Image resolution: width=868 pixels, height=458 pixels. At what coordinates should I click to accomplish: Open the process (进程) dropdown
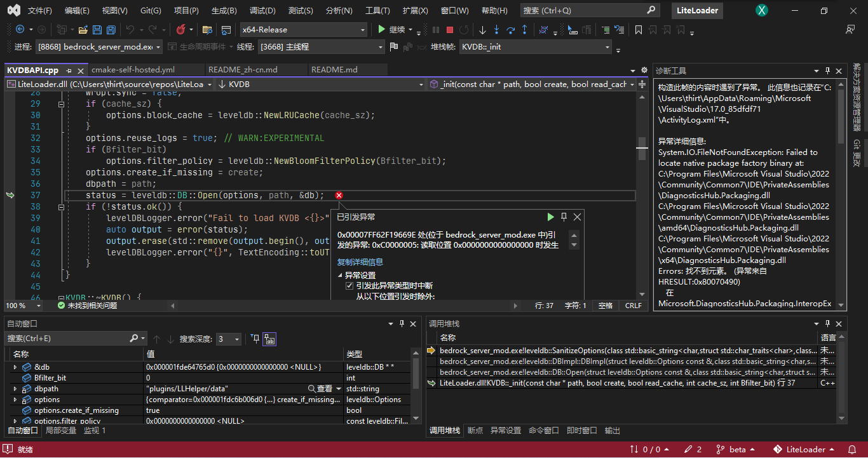point(99,46)
